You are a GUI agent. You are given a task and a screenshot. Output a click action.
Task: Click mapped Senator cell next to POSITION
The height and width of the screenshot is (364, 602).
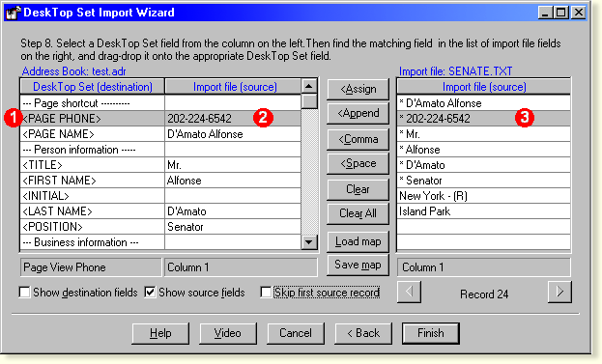pyautogui.click(x=233, y=227)
